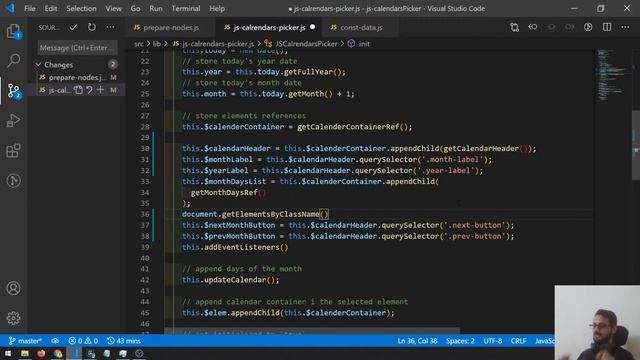Split the editor to the right
This screenshot has width=640, height=360.
pyautogui.click(x=607, y=27)
